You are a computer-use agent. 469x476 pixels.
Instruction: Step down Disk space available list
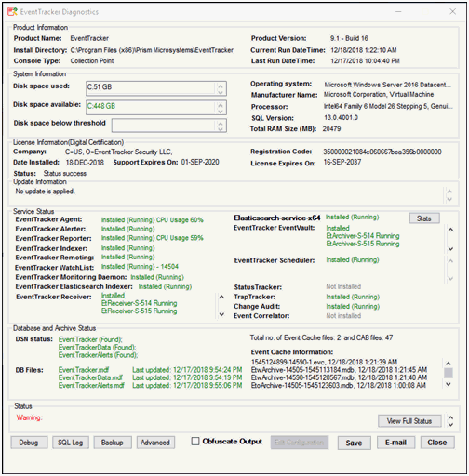[x=221, y=112]
